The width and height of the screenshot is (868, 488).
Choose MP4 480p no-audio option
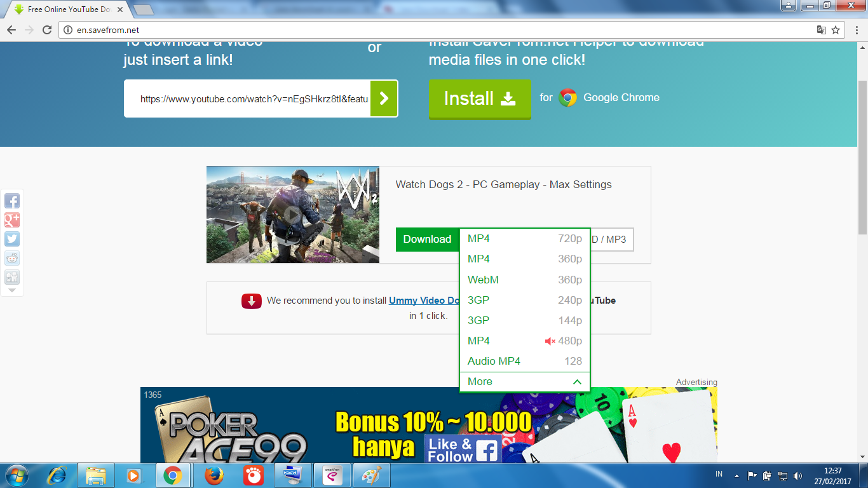[x=525, y=341]
